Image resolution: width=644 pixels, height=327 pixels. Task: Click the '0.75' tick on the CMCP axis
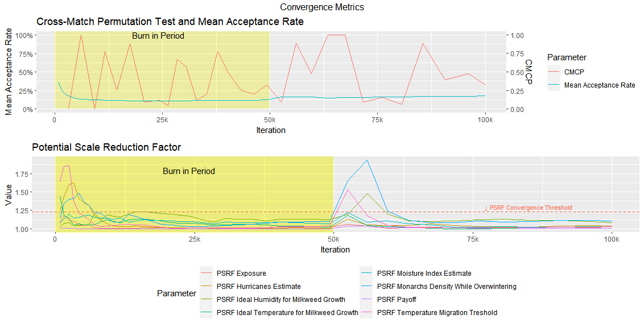[x=517, y=54]
